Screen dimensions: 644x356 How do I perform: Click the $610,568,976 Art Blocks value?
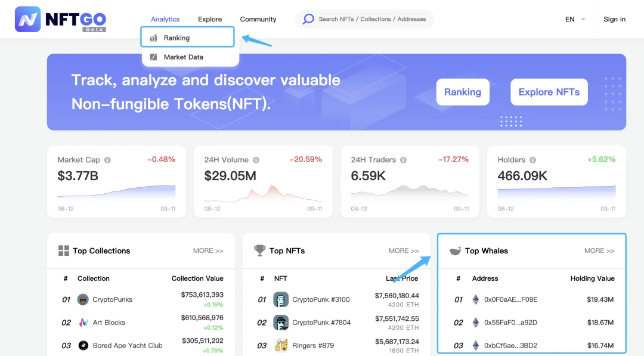tap(202, 317)
